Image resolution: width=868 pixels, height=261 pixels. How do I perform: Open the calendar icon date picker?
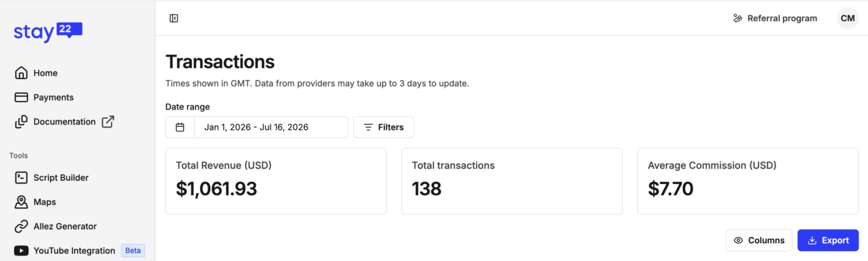click(x=180, y=127)
